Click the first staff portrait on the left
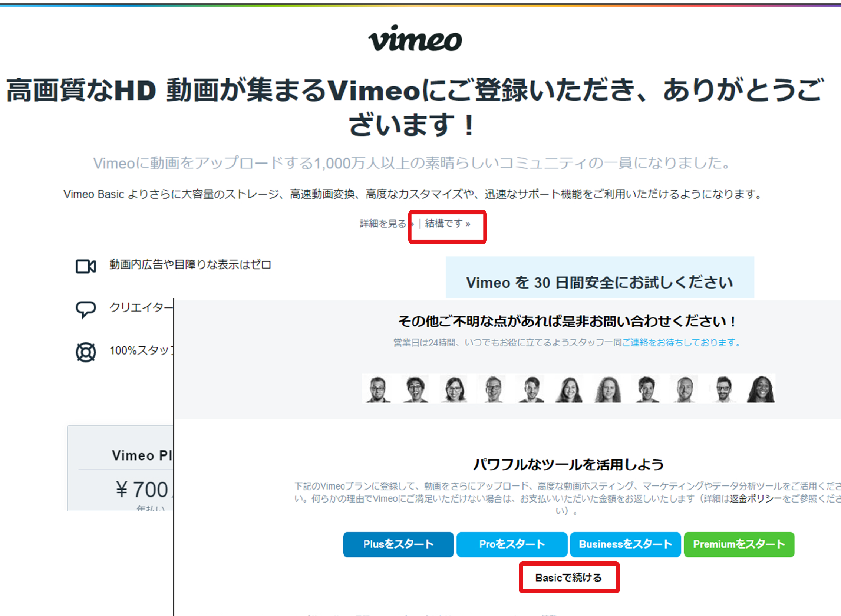The image size is (841, 616). (377, 389)
